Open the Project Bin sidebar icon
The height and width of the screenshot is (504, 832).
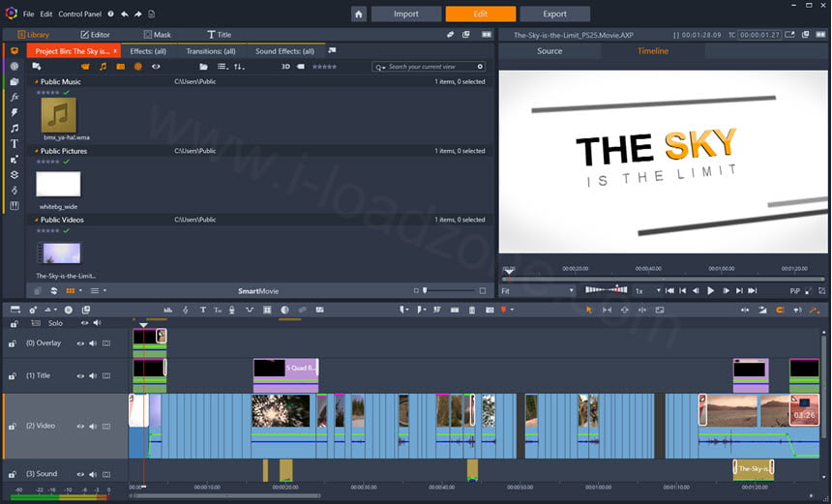click(x=15, y=51)
